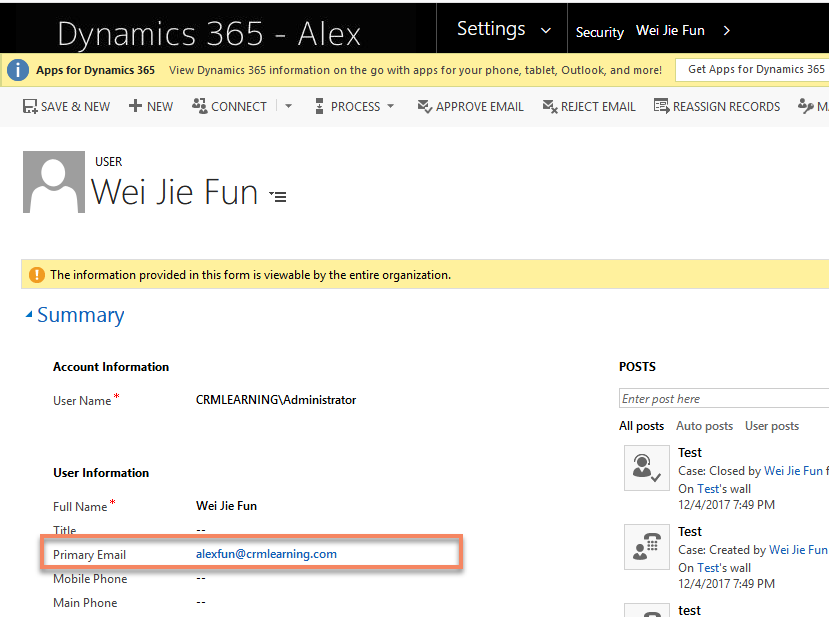
Task: Open Wei Jie Fun link in closed case post
Action: 794,471
